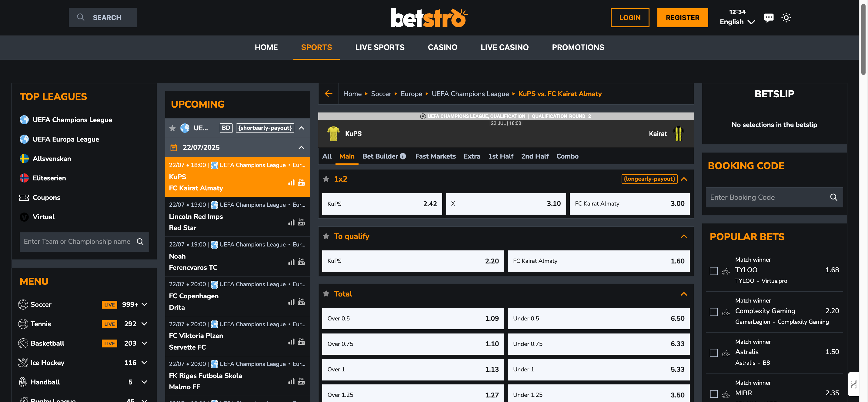
Task: Check the TYLOO match winner checkbox
Action: 714,271
